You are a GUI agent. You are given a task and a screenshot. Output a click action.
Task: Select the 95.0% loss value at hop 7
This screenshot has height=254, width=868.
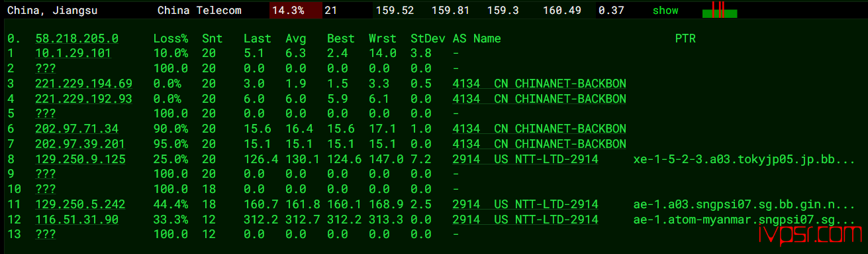[x=171, y=144]
